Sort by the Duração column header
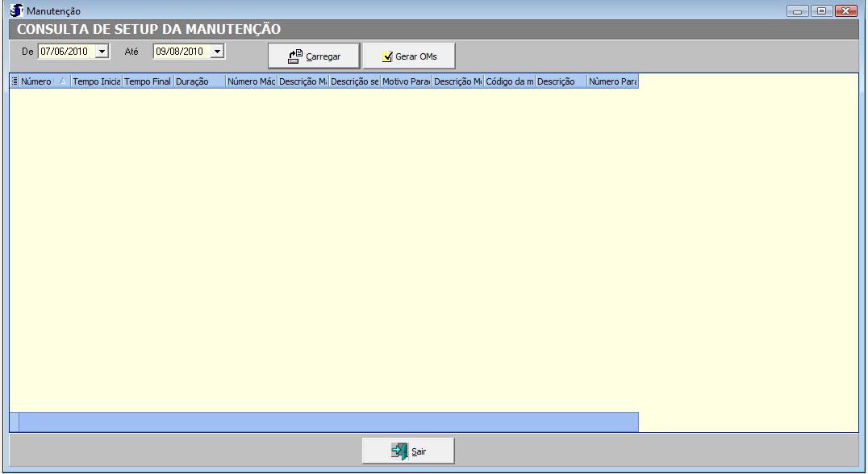The height and width of the screenshot is (474, 868). (x=198, y=81)
